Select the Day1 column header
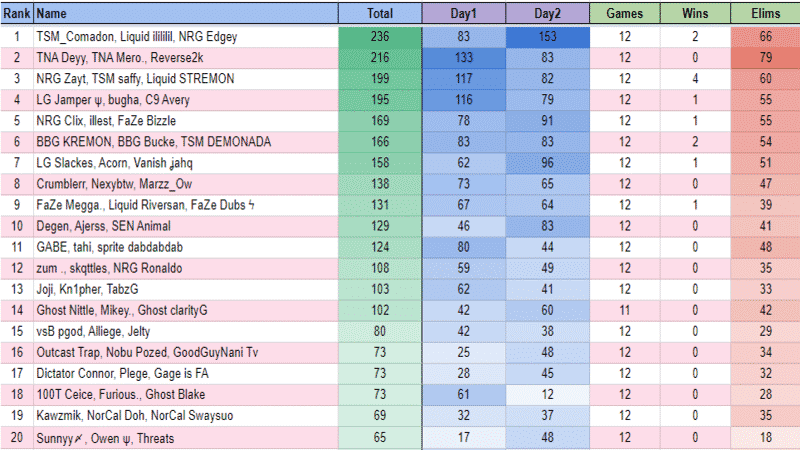The width and height of the screenshot is (800, 450). [x=464, y=13]
